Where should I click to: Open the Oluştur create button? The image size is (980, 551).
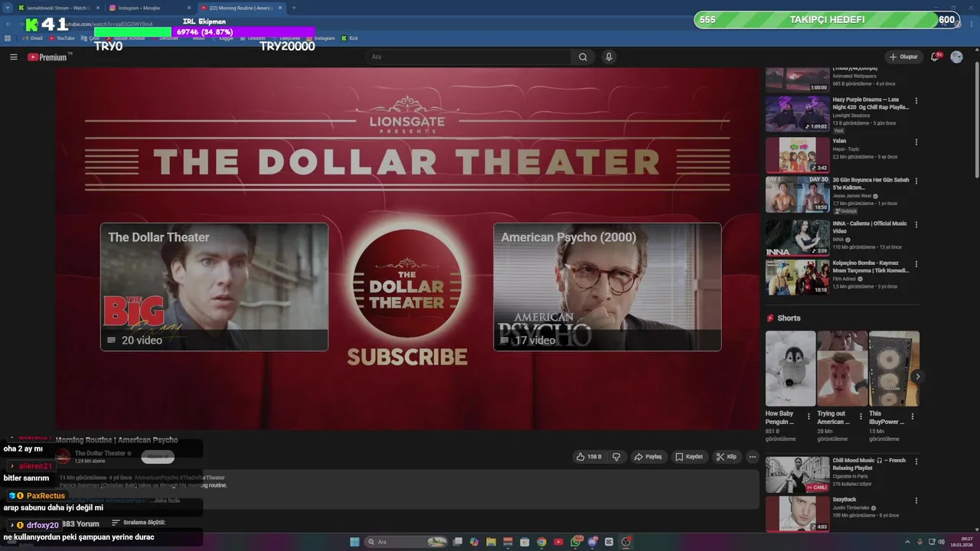[x=903, y=57]
